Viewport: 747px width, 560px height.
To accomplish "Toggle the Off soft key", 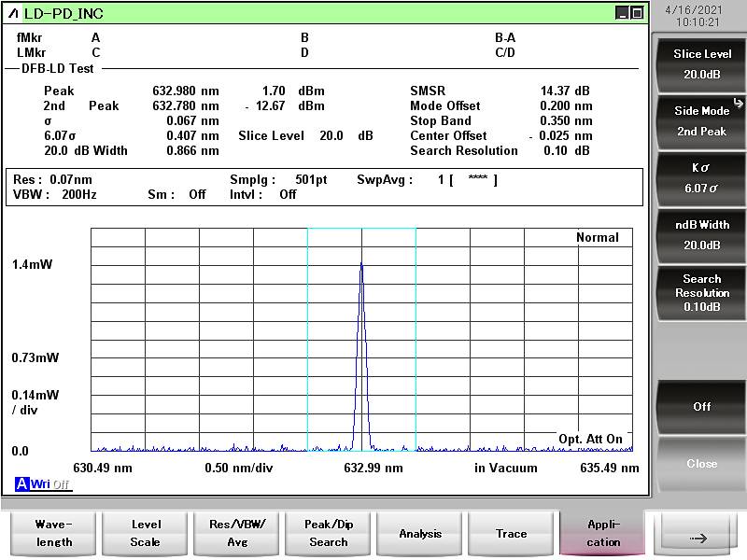I will (x=701, y=407).
